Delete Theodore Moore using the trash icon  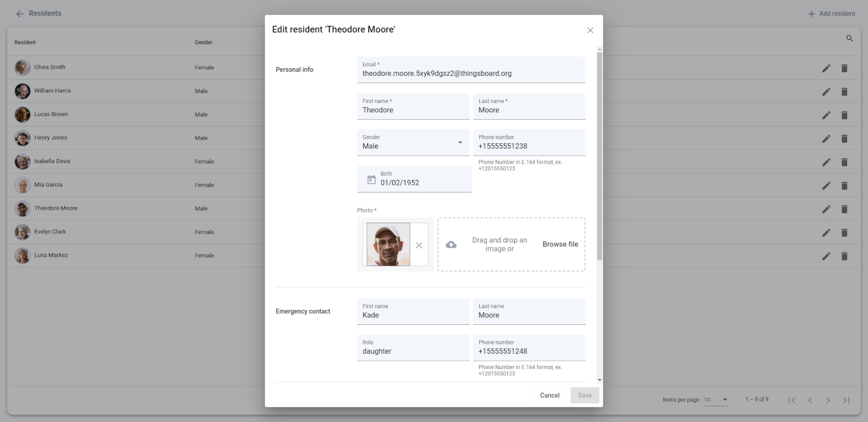tap(844, 209)
